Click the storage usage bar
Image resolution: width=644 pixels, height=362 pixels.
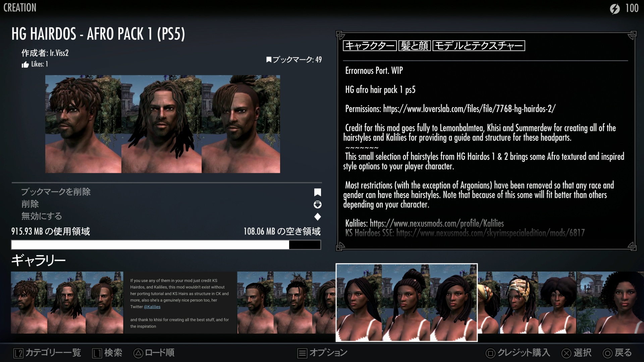(x=166, y=245)
